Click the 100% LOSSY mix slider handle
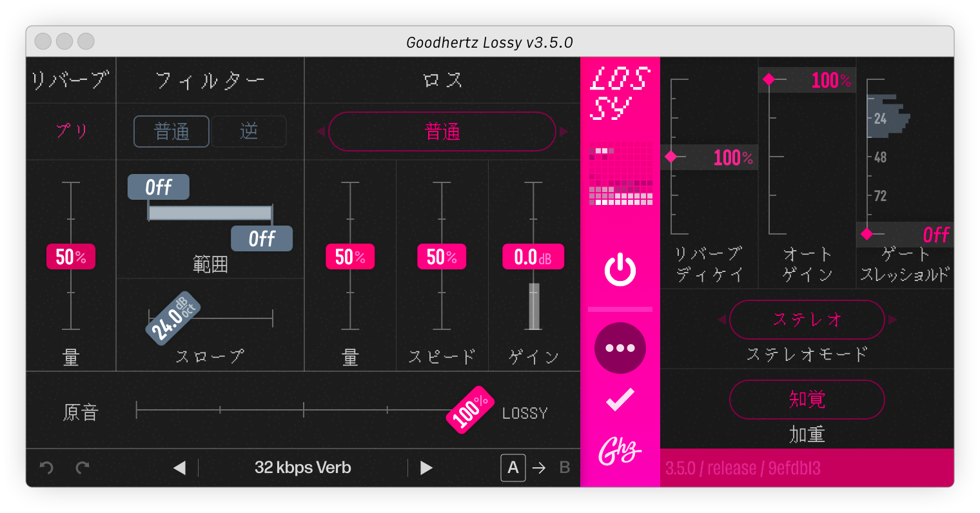The height and width of the screenshot is (513, 980). (x=470, y=410)
